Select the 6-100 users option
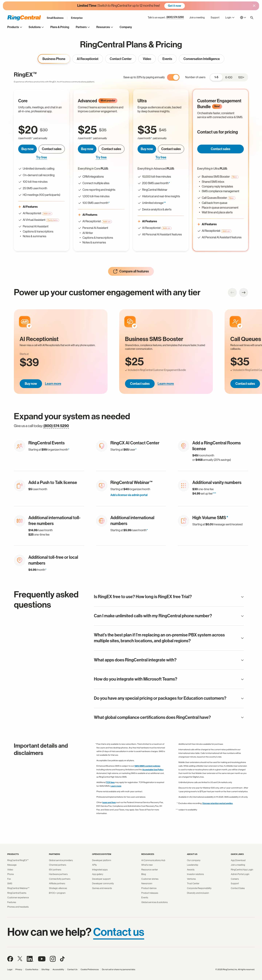Screen dimensions: 262x980 pos(228,77)
